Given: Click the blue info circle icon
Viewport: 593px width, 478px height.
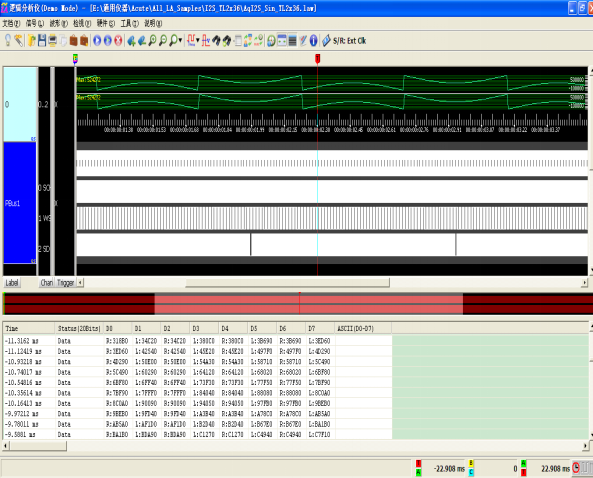Looking at the screenshot, I should 314,40.
